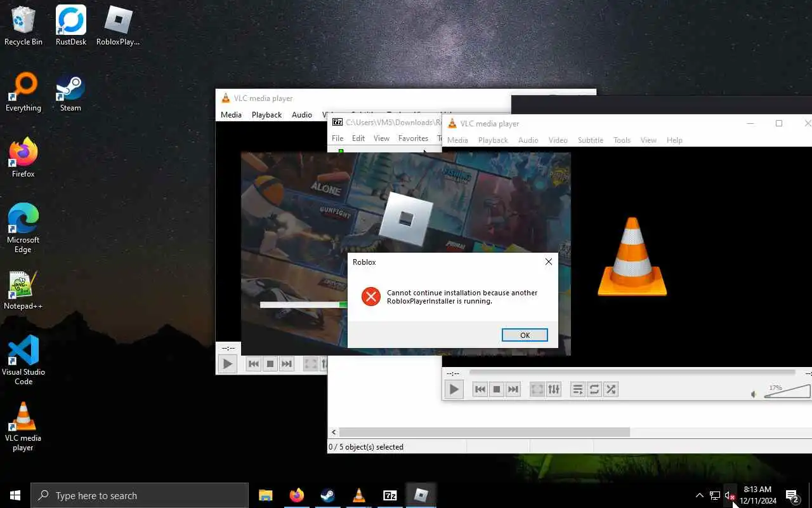This screenshot has height=508, width=812.
Task: Click OK in the Roblox error dialog
Action: pos(525,335)
